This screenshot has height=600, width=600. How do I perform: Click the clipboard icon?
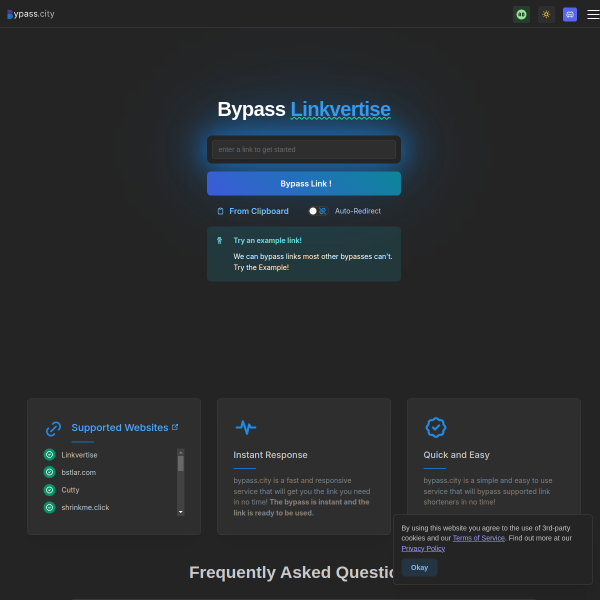(x=220, y=211)
